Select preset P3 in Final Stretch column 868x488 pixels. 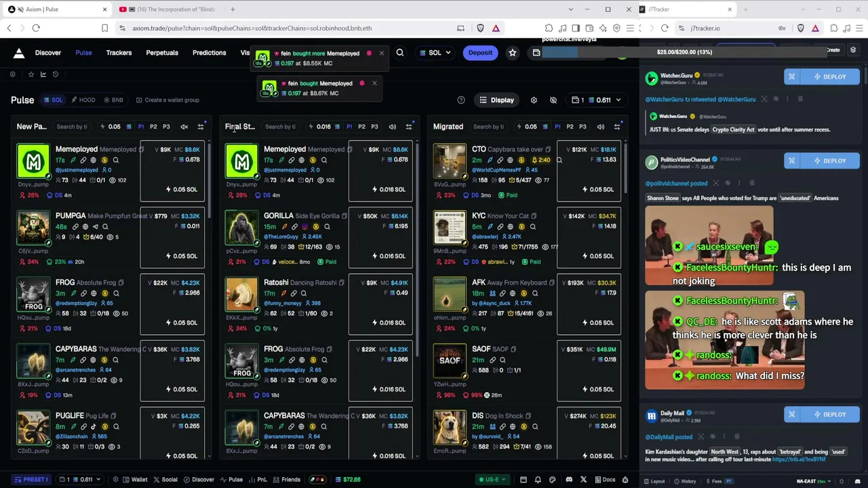pos(374,127)
